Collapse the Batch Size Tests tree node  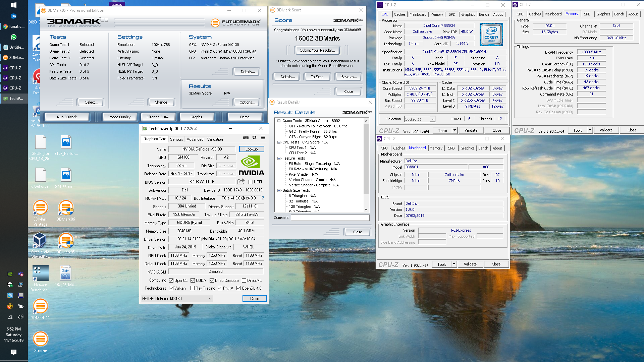click(x=279, y=190)
